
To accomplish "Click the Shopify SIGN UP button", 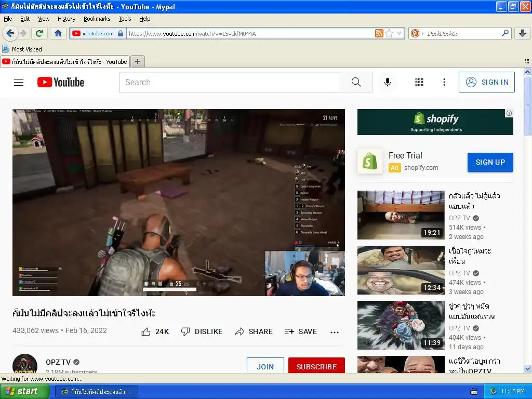I will [x=490, y=162].
